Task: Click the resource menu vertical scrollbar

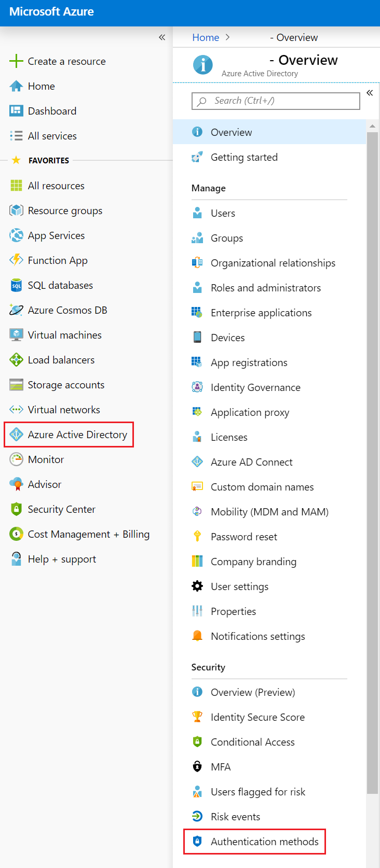Action: 372,467
